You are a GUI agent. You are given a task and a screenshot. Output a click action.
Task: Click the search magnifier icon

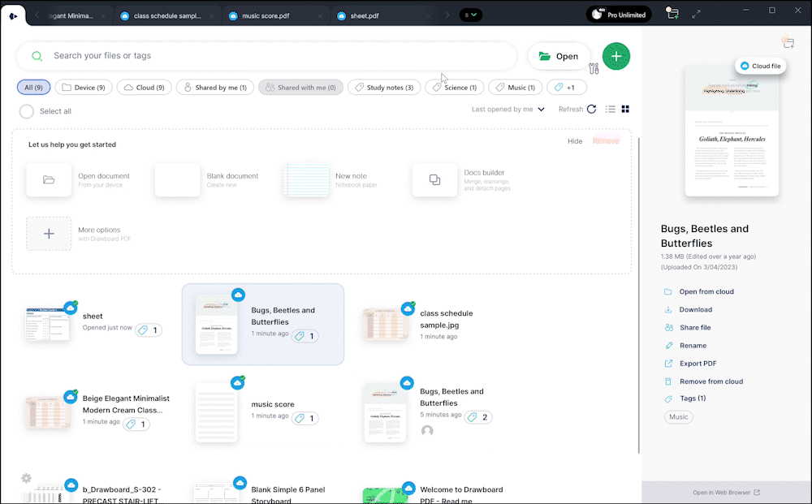[x=37, y=56]
